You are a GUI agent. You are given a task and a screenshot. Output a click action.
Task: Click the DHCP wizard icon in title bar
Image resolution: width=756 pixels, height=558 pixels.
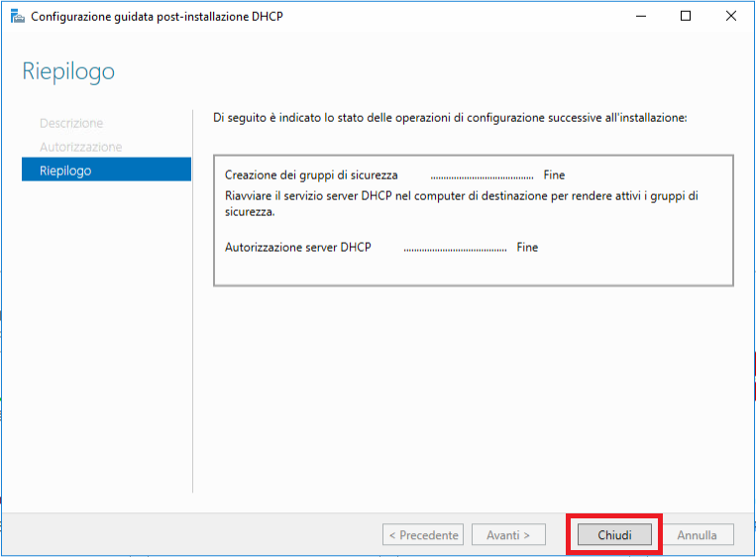pyautogui.click(x=17, y=16)
